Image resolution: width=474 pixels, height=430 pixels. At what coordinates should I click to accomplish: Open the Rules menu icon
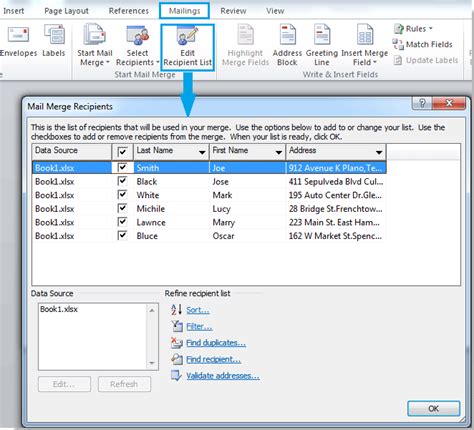click(399, 29)
